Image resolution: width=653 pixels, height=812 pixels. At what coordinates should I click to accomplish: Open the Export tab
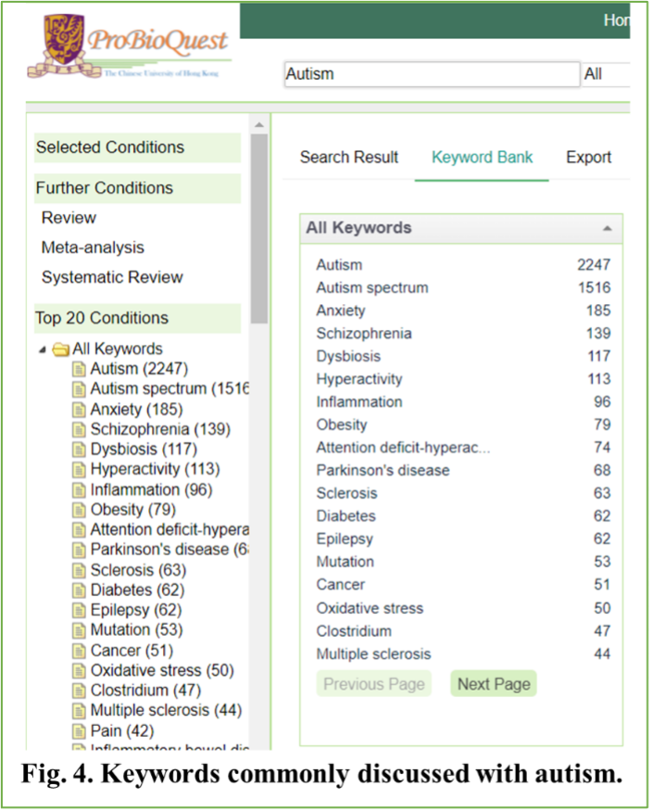point(588,158)
